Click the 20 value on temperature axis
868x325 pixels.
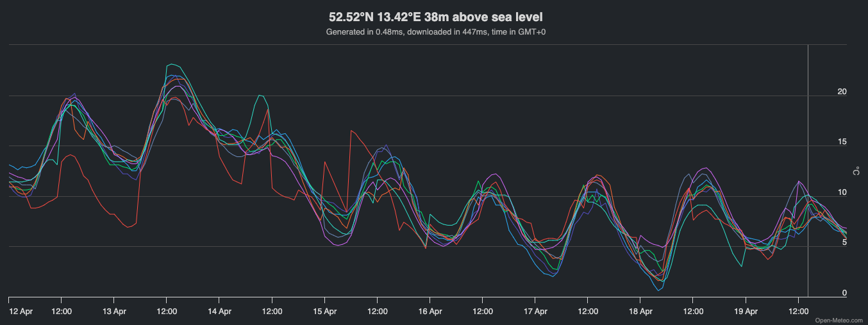tap(842, 92)
